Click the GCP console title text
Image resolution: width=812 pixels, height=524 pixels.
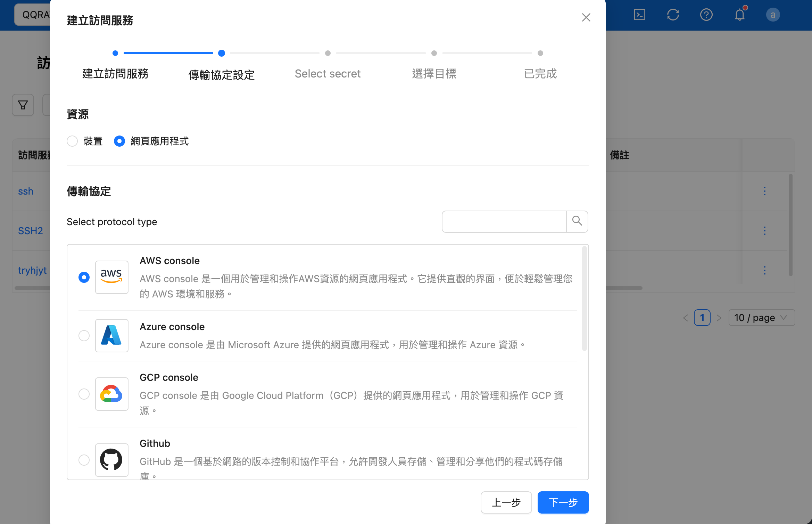click(169, 377)
